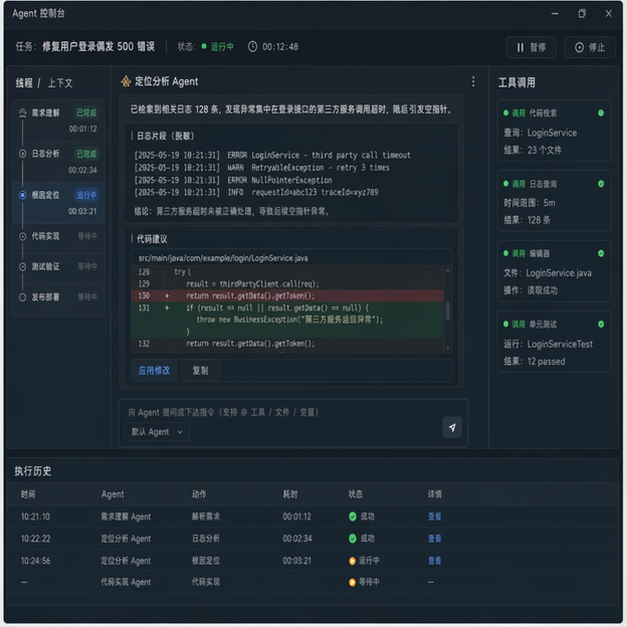Click the success check icon in 日志分析 history row
Screen dimensions: 627x627
[352, 539]
